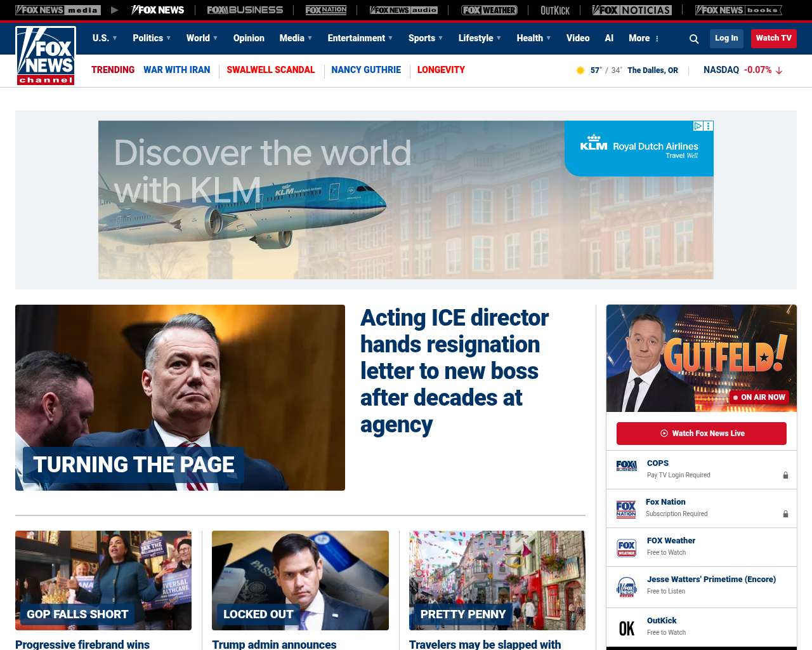Viewport: 812px width, 650px height.
Task: Open Fox News Audio logo link
Action: point(403,10)
